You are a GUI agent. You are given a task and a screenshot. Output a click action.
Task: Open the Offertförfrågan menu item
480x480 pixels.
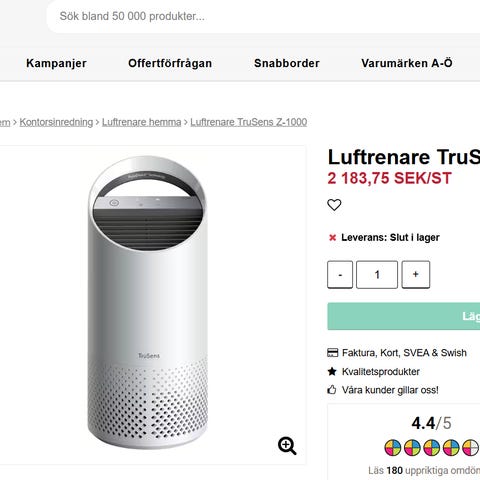click(170, 63)
